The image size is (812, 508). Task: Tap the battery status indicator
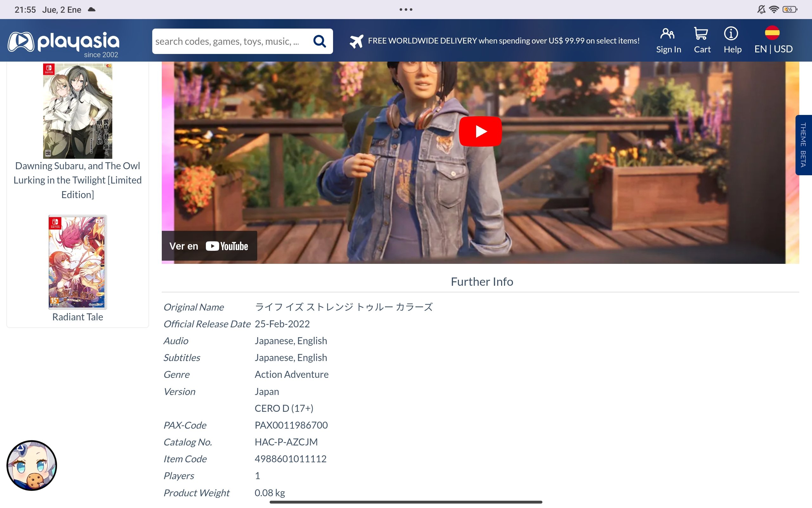(x=789, y=10)
